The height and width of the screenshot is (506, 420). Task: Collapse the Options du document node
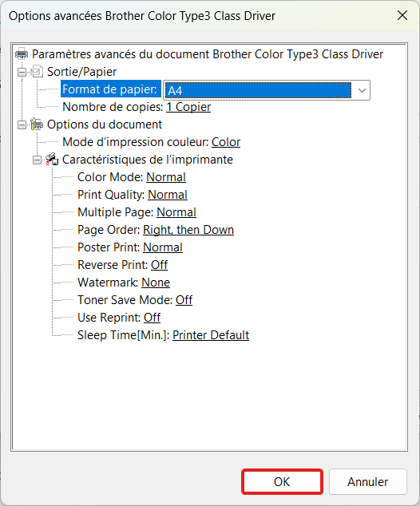pos(22,125)
